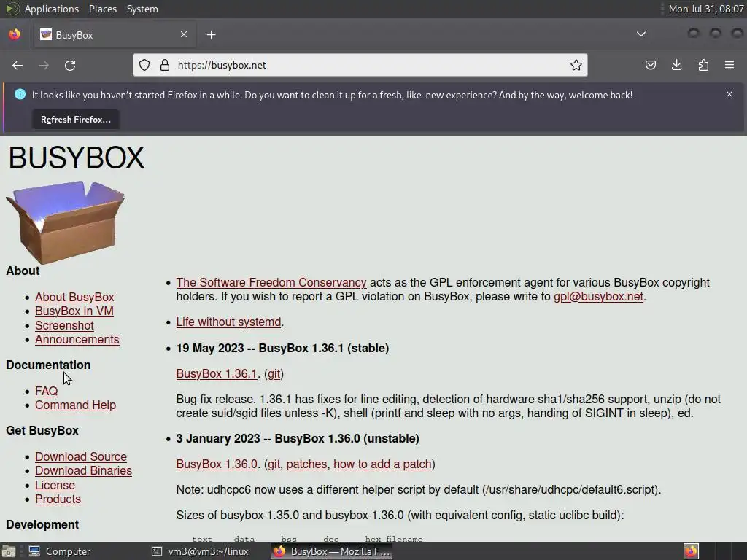Click the notification info icon
The height and width of the screenshot is (560, 747).
[20, 94]
